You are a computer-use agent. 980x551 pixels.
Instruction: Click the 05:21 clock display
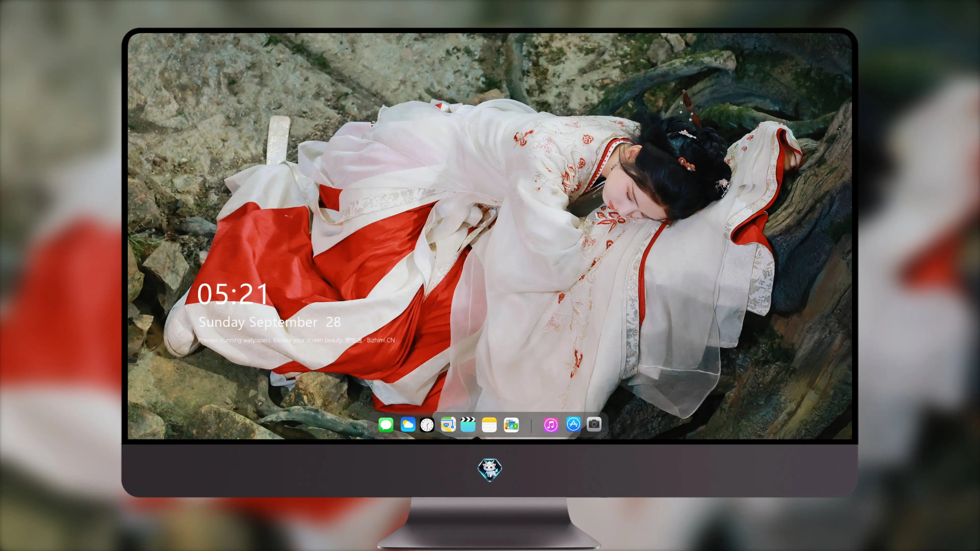click(x=232, y=294)
